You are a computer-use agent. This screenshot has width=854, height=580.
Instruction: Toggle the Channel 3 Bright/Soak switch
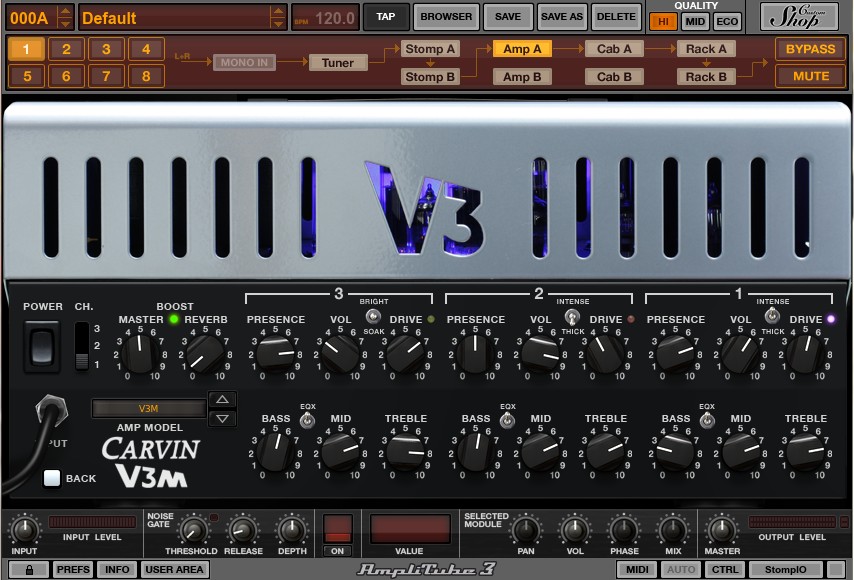click(x=372, y=317)
